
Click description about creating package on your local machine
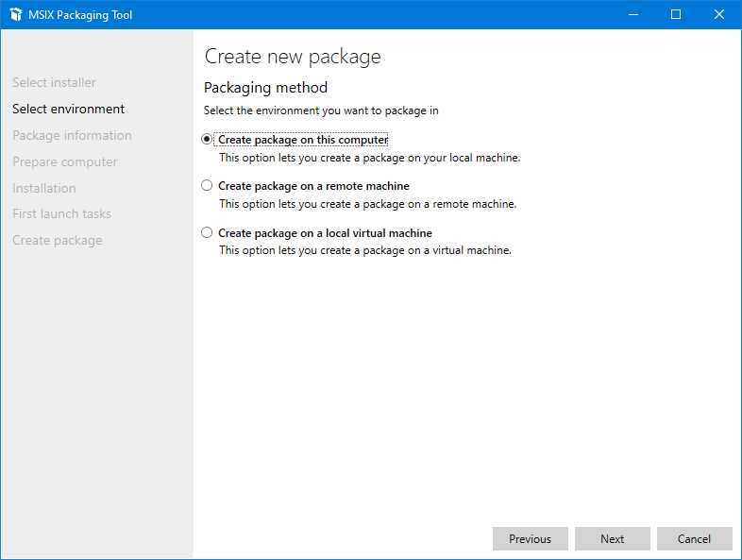pos(369,158)
